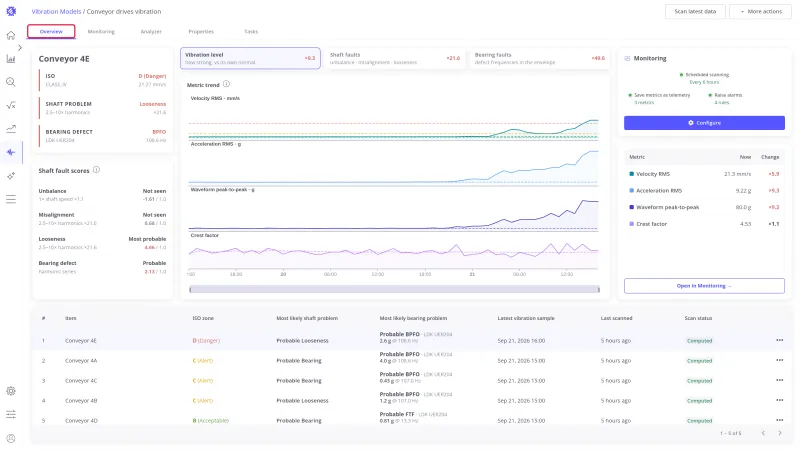
Task: Click info icon next to Metric trend
Action: pyautogui.click(x=227, y=84)
